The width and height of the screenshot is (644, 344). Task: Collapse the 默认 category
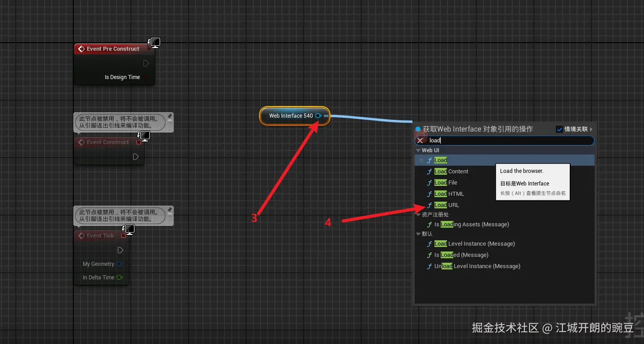(418, 234)
